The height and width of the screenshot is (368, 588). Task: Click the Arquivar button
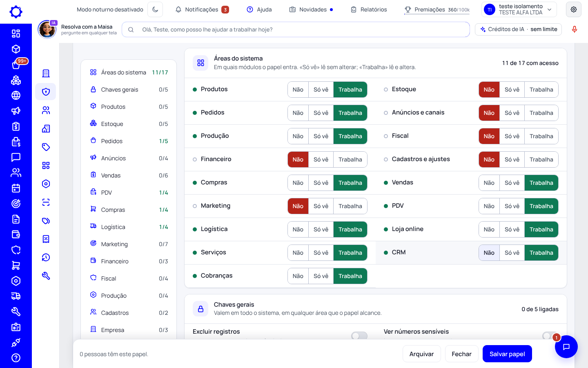coord(422,354)
